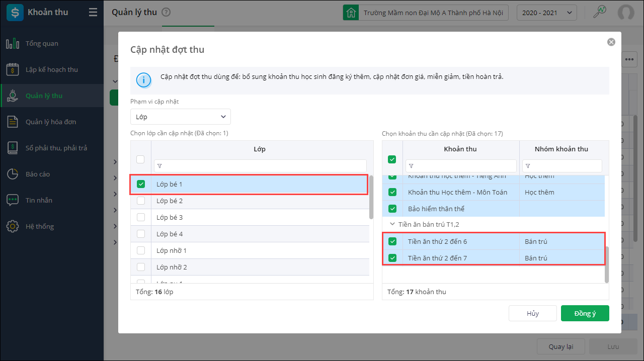Select the Lớp bé 1 row text
Screen dimensions: 644x361
point(170,185)
